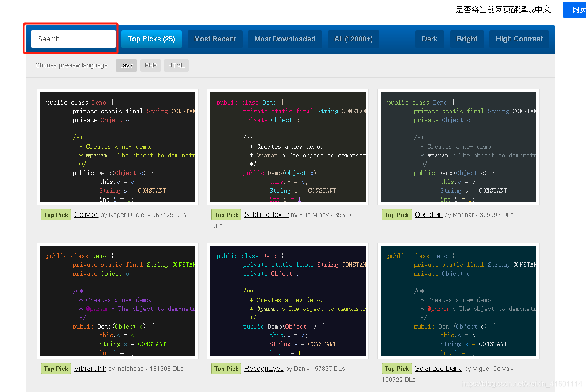Open the Oblivion theme preview thumbnail
Screen dimensions: 586x392
tap(117, 147)
